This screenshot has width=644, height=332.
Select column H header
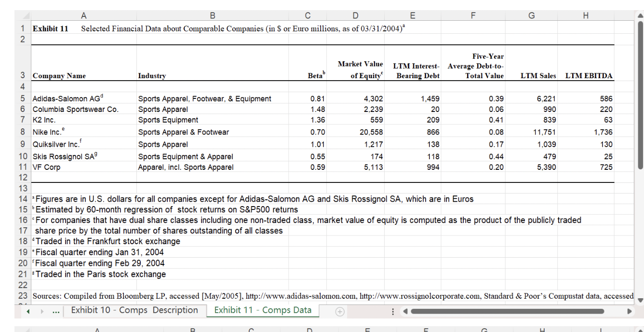[x=586, y=15]
